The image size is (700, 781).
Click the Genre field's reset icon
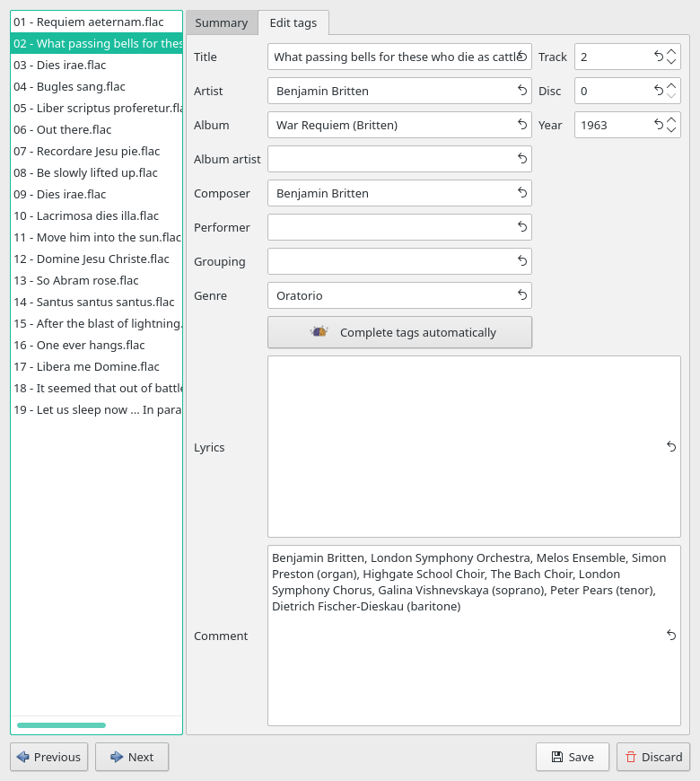522,295
